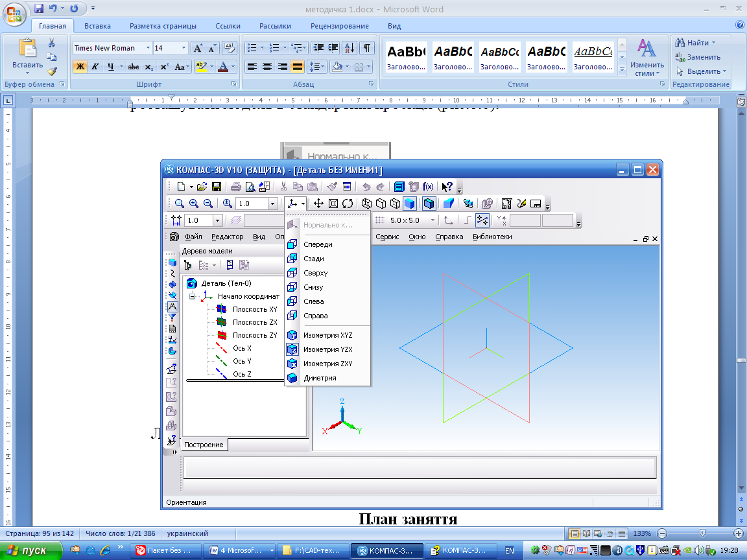Apply the red font color button
The height and width of the screenshot is (560, 747).
click(x=223, y=67)
